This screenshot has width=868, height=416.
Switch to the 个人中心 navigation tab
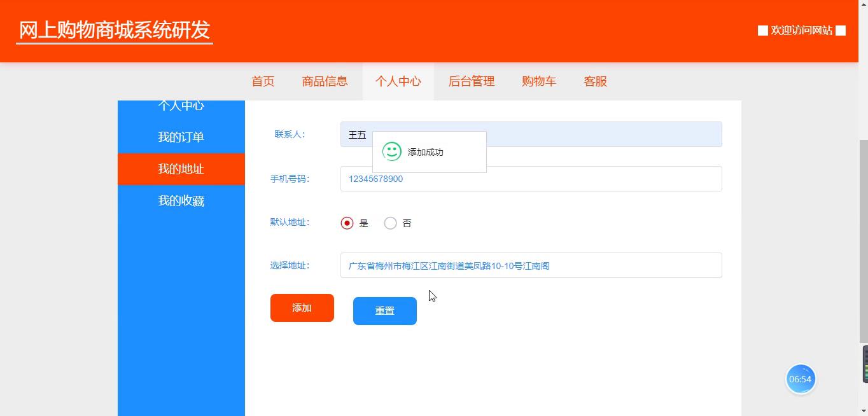pyautogui.click(x=398, y=81)
